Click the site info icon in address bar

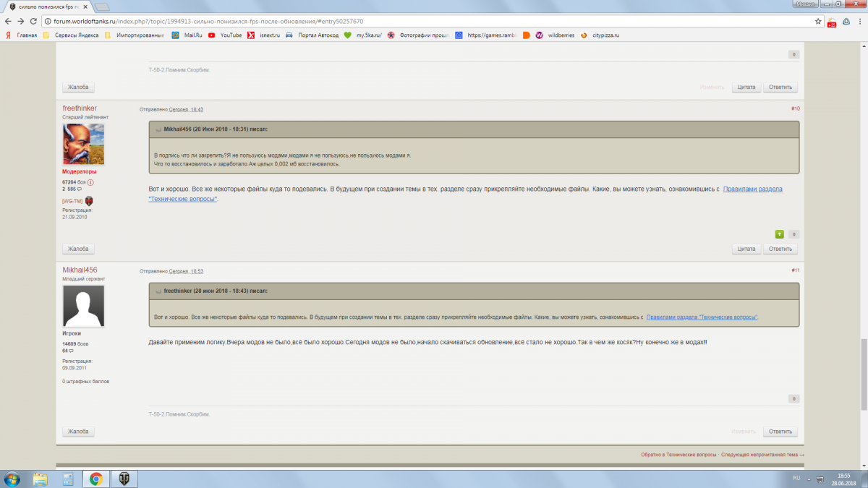(48, 22)
